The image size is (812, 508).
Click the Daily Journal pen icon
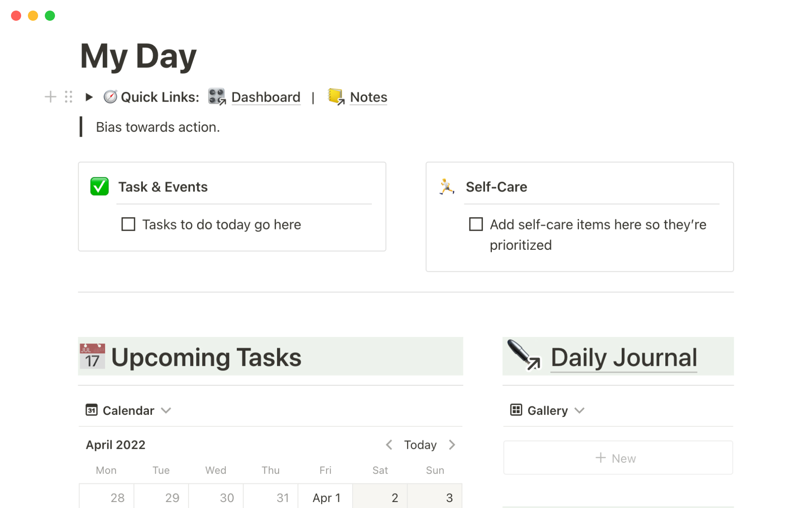(x=524, y=356)
